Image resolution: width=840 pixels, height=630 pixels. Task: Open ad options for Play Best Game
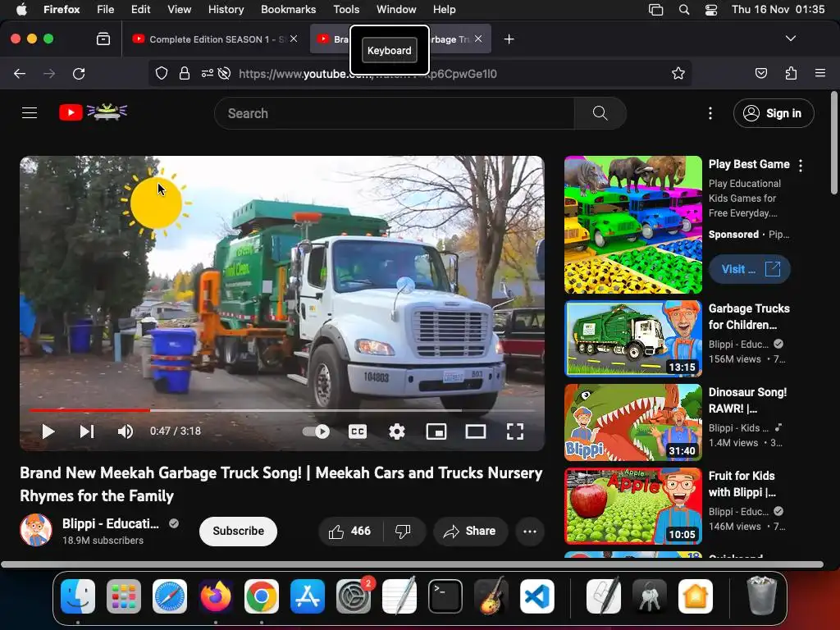[801, 166]
